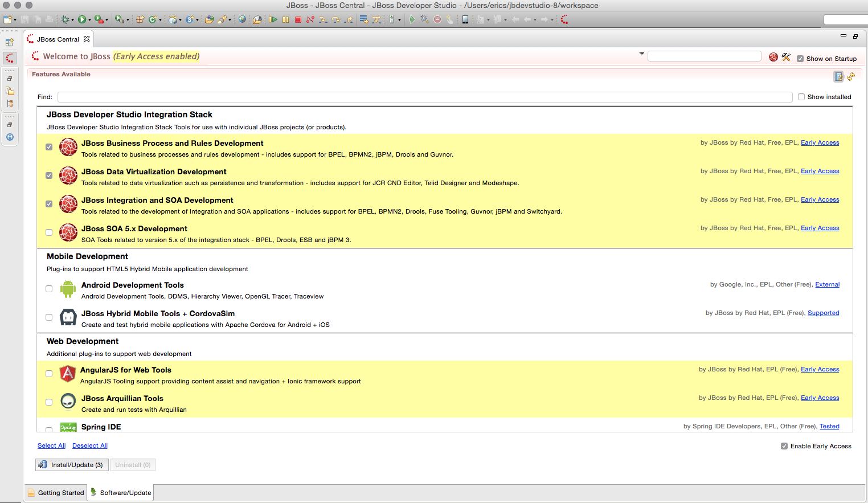Image resolution: width=868 pixels, height=503 pixels.
Task: Click the green Run button in toolbar
Action: [x=82, y=19]
